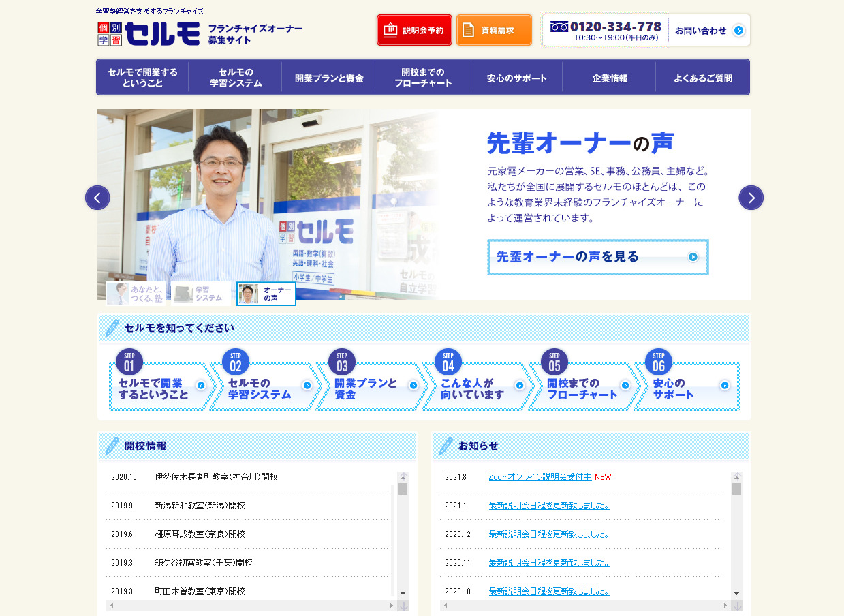Click the STEP 02 circle badge

(x=236, y=362)
